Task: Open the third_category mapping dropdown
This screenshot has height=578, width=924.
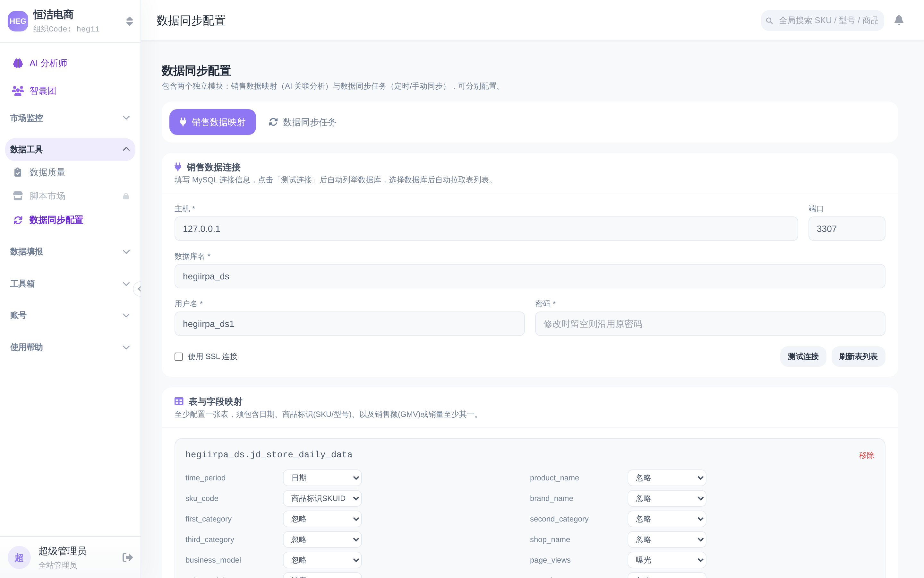Action: point(322,539)
